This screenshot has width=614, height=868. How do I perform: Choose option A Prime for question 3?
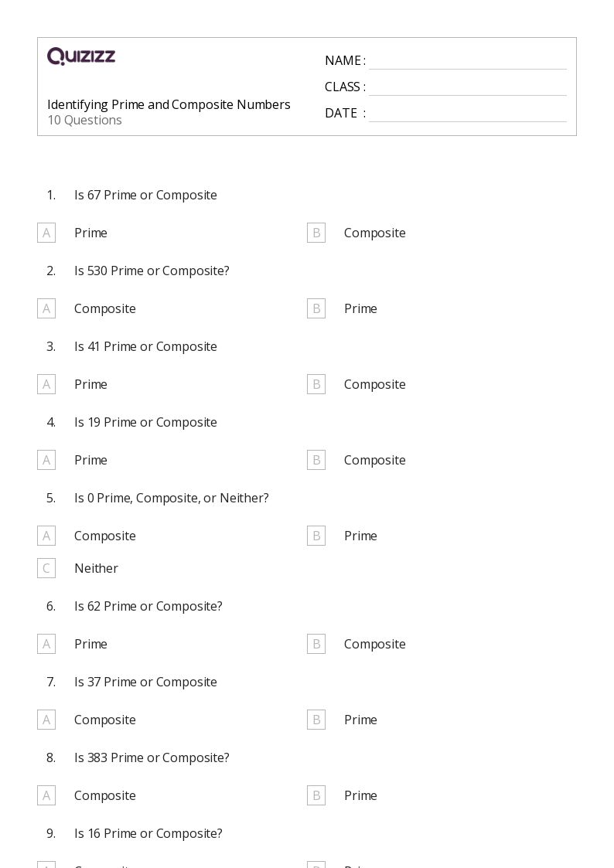point(46,384)
